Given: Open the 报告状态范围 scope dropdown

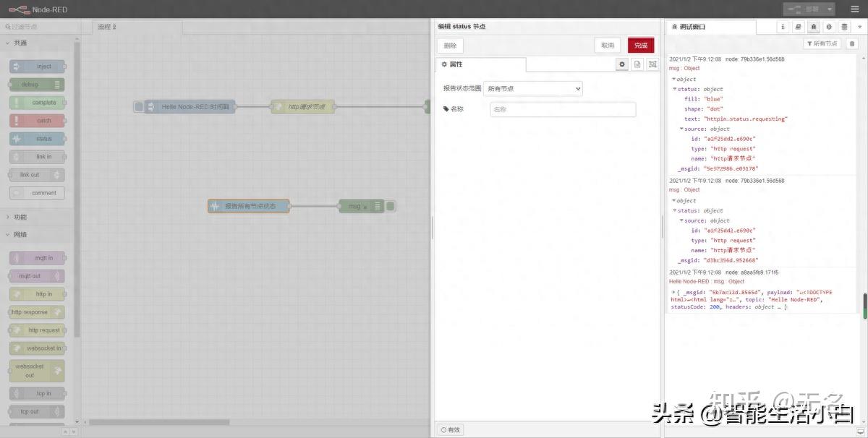Looking at the screenshot, I should (x=533, y=88).
